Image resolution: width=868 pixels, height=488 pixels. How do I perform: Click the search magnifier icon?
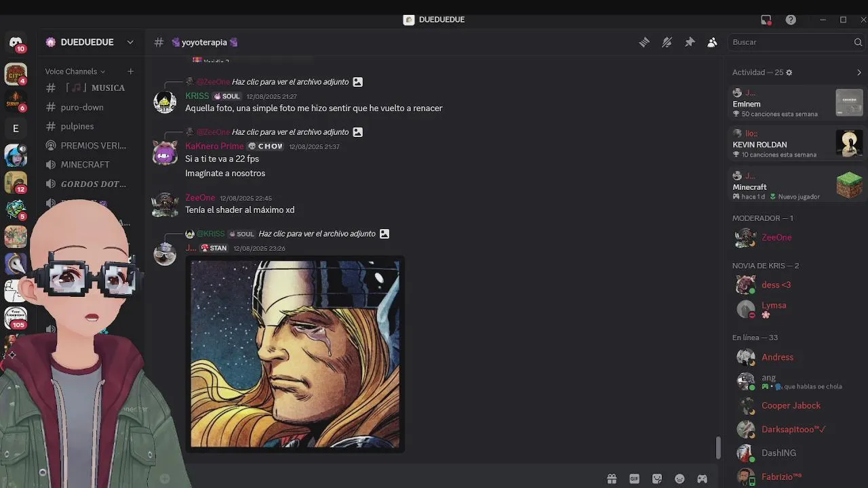pos(858,42)
